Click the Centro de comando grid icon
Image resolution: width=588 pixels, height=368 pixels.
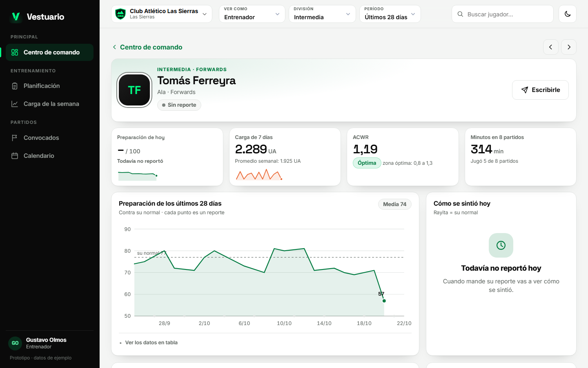pos(15,52)
